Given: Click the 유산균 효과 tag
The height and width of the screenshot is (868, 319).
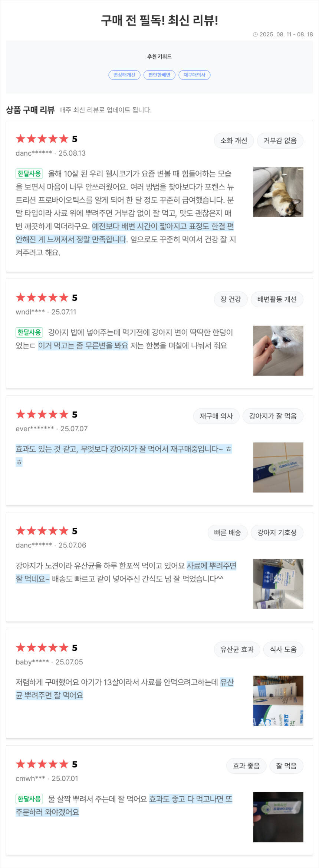Looking at the screenshot, I should [237, 649].
